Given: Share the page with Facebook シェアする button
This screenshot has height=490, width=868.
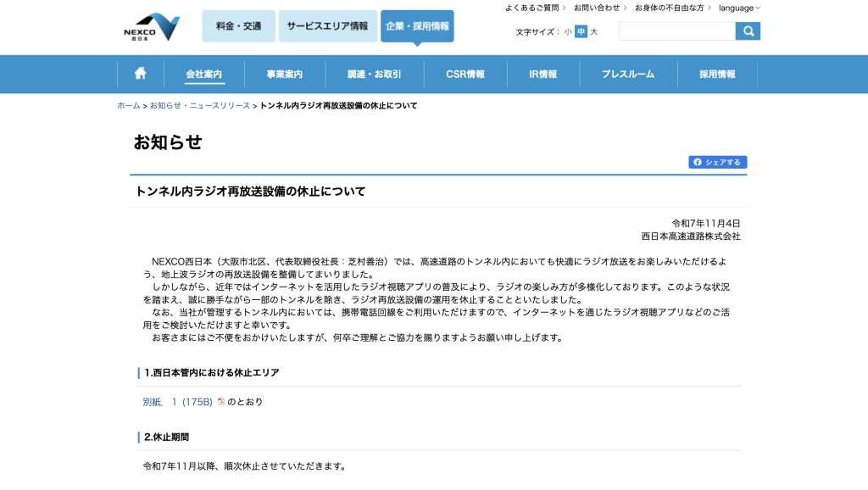Looking at the screenshot, I should tap(717, 162).
